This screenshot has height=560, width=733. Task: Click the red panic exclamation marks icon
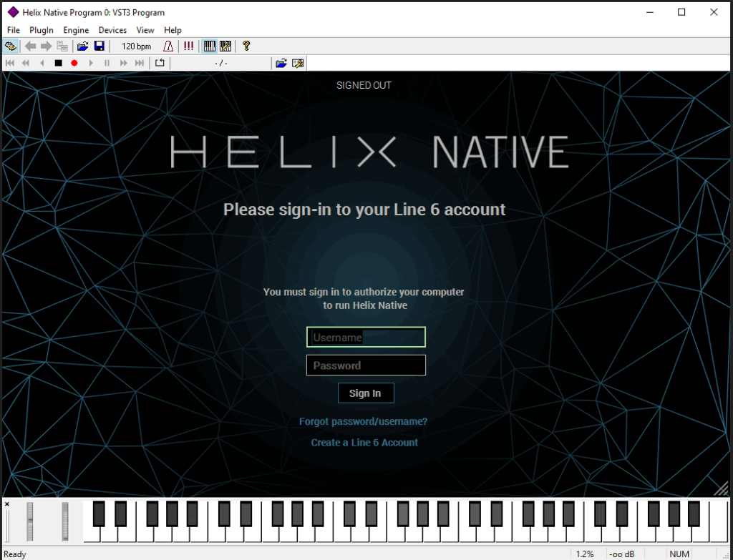click(x=188, y=46)
